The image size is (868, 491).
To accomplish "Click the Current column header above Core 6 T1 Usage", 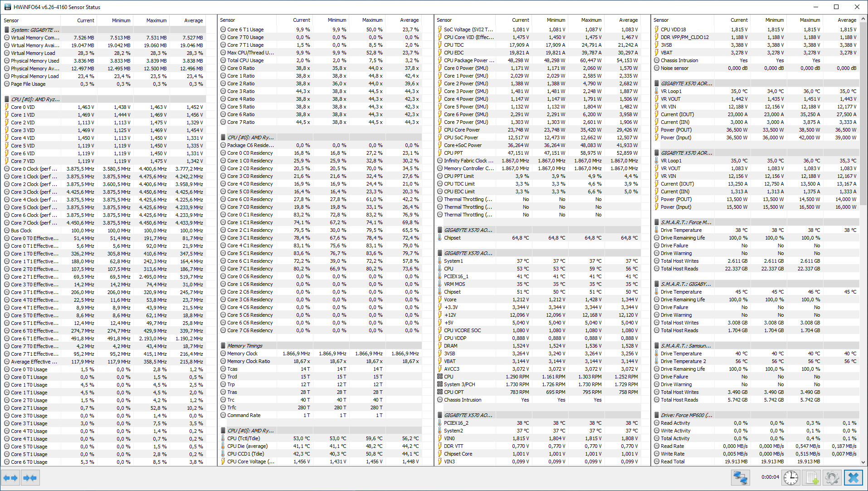I will click(x=294, y=20).
